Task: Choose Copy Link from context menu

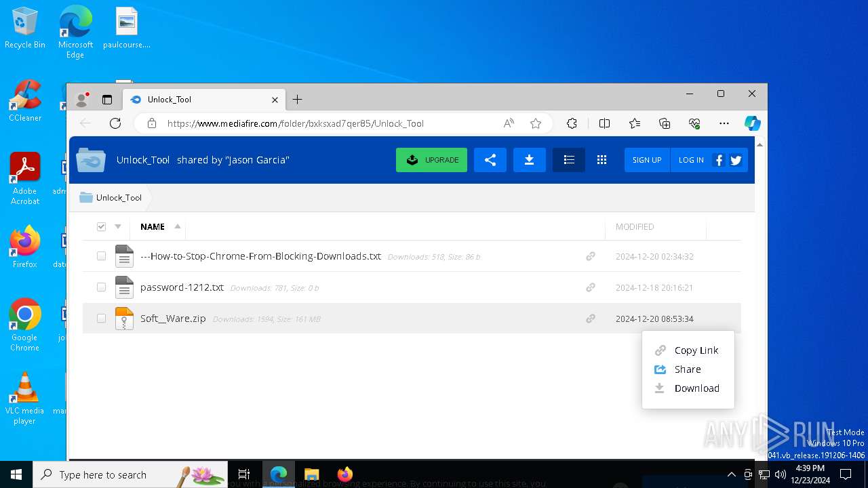Action: (688, 350)
